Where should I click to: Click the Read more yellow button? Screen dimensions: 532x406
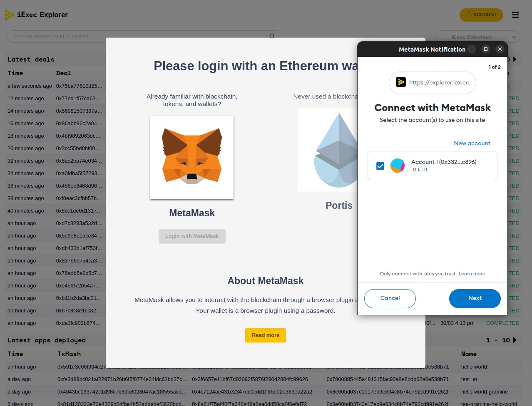[266, 335]
